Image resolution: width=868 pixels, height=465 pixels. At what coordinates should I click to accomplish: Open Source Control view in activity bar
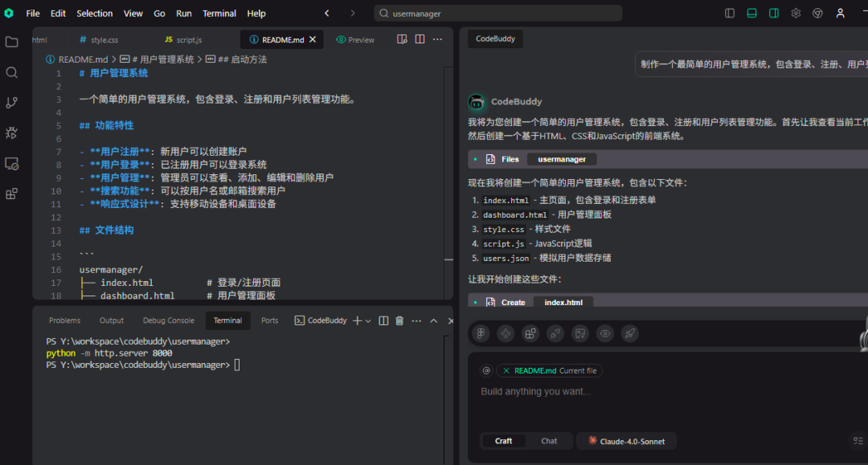coord(11,103)
